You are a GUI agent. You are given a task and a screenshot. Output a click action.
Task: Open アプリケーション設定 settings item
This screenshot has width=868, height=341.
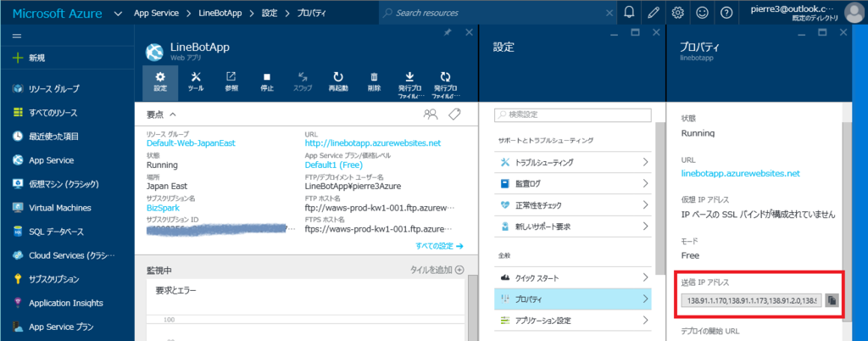pyautogui.click(x=574, y=321)
